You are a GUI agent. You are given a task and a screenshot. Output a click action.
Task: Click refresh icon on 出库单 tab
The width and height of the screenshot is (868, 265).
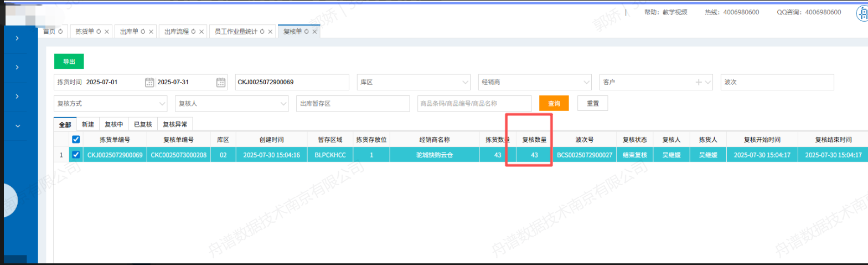click(x=143, y=32)
